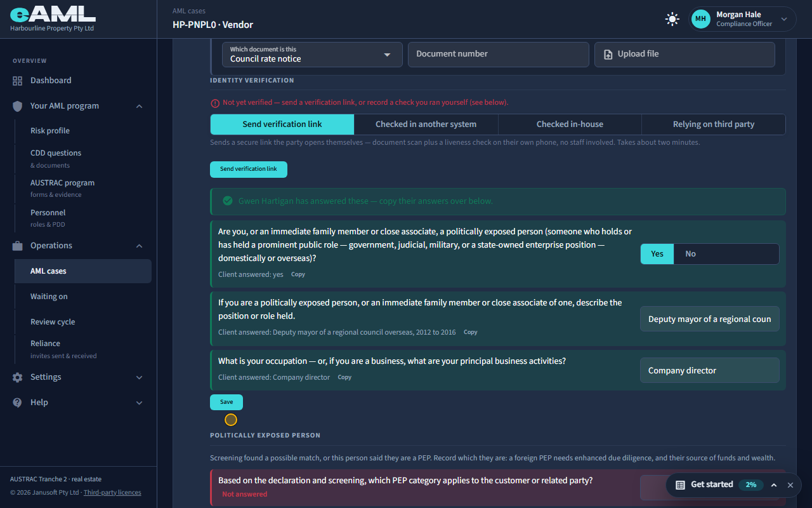The width and height of the screenshot is (812, 508).
Task: Go to AUSTRAC program forms
Action: point(62,188)
